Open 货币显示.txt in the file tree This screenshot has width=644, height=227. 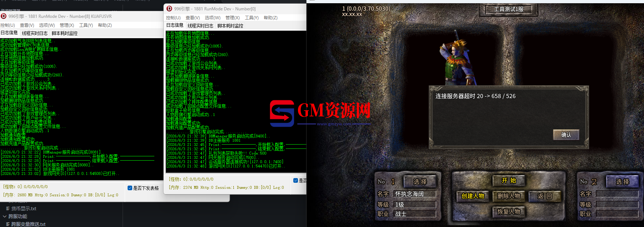[x=24, y=208]
